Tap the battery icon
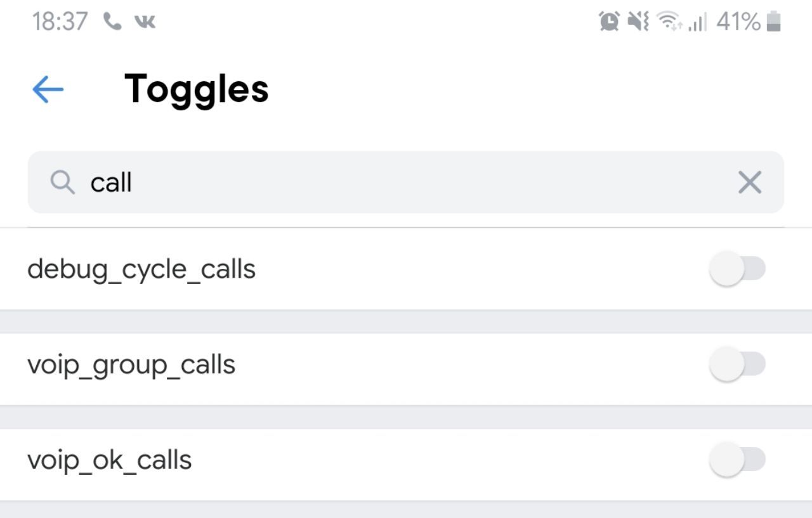Viewport: 812px width, 518px height. pyautogui.click(x=773, y=22)
